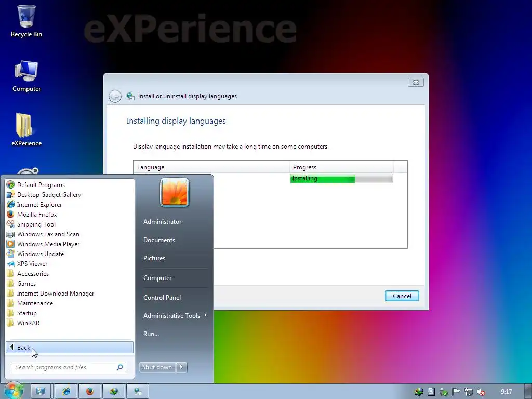532x399 pixels.
Task: Open Documents from the Start menu
Action: tap(159, 240)
